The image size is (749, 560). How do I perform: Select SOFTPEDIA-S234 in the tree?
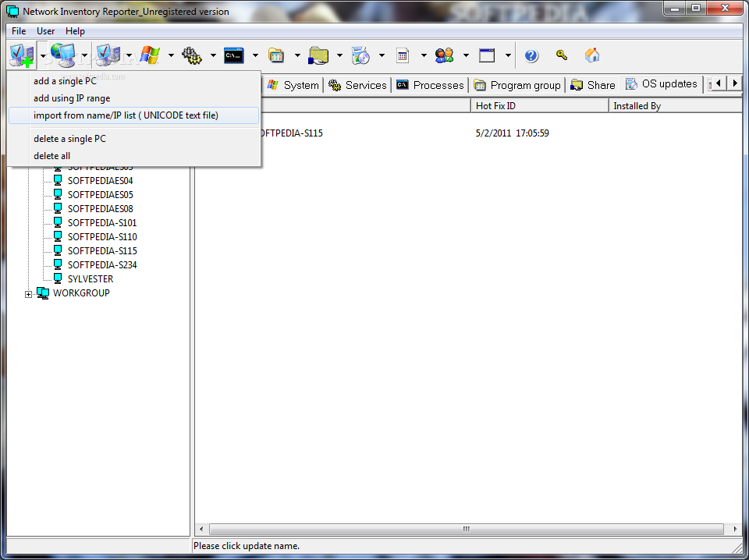click(x=102, y=265)
